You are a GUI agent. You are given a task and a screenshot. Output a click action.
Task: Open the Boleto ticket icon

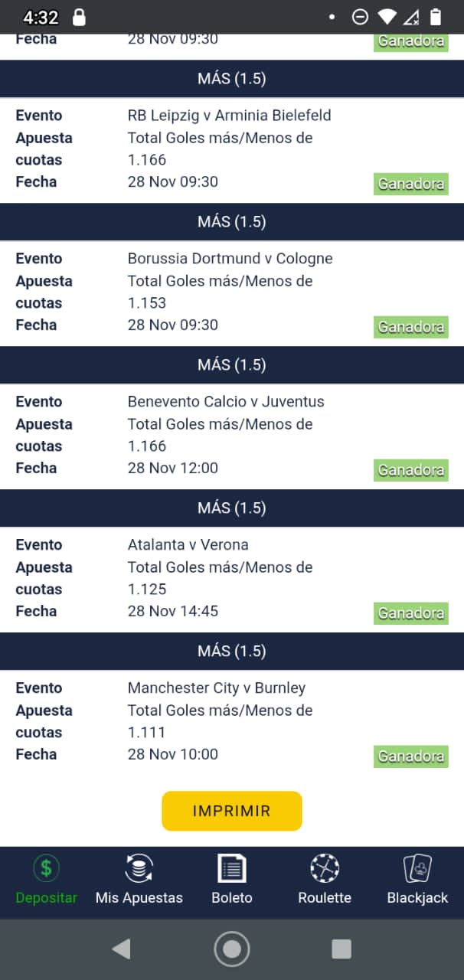point(231,867)
